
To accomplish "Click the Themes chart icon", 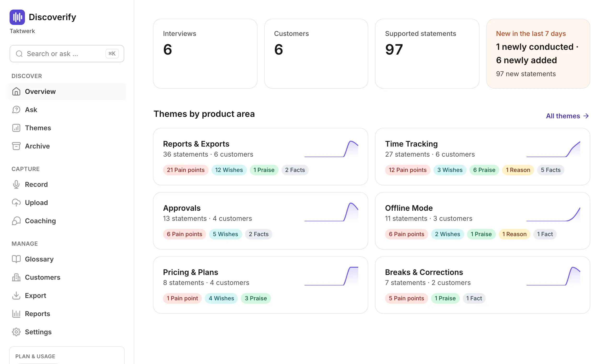I will pyautogui.click(x=16, y=128).
